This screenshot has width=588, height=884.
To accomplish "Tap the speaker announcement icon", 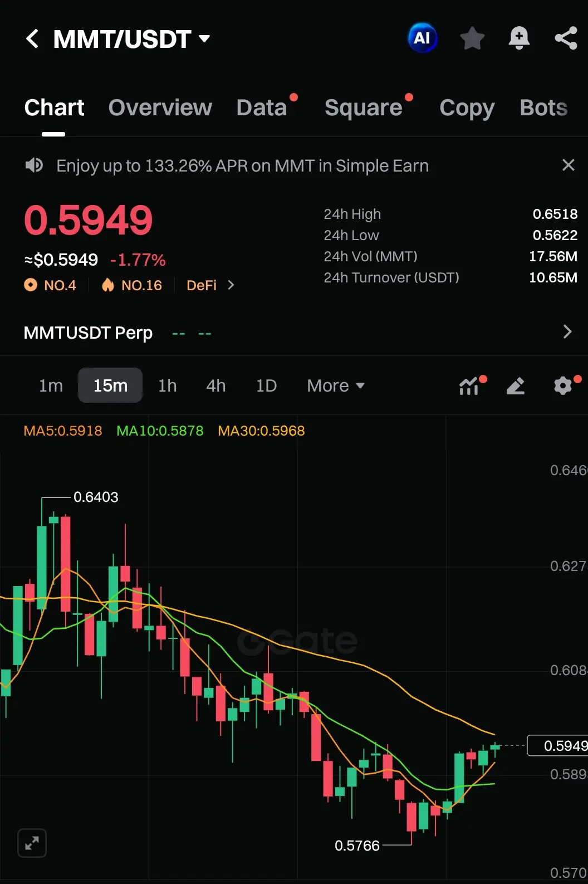I will pyautogui.click(x=34, y=165).
